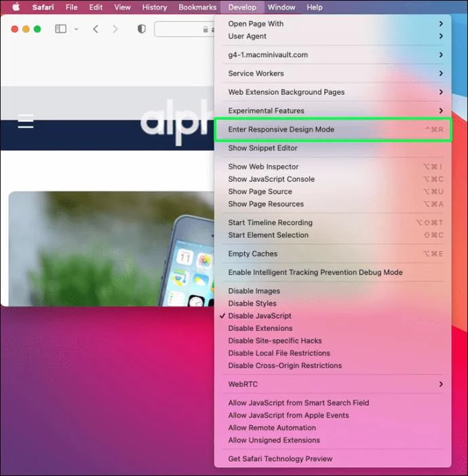Toggle Disable Extensions option

coord(332,328)
